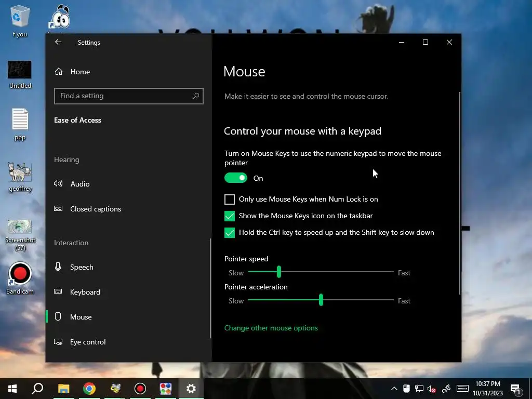Click the Audio speaker icon in sidebar

pos(58,184)
